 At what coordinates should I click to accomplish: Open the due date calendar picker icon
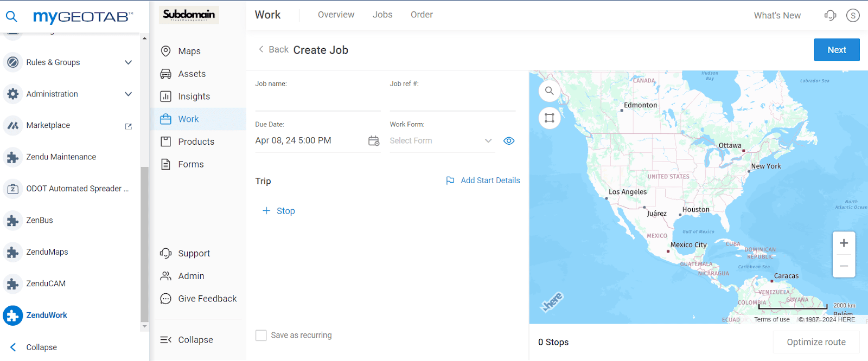374,141
